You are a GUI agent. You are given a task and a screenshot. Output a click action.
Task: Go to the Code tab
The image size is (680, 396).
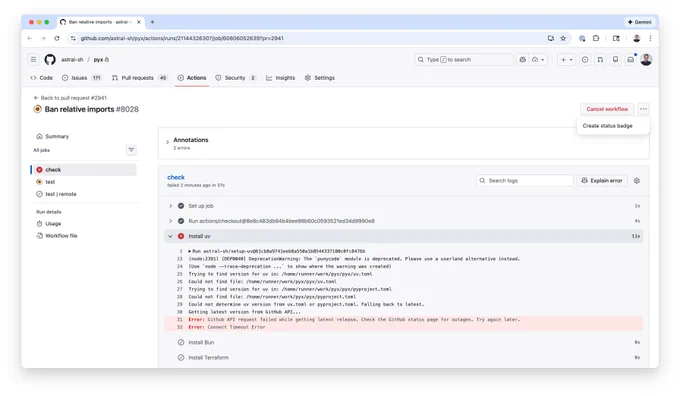pos(42,78)
